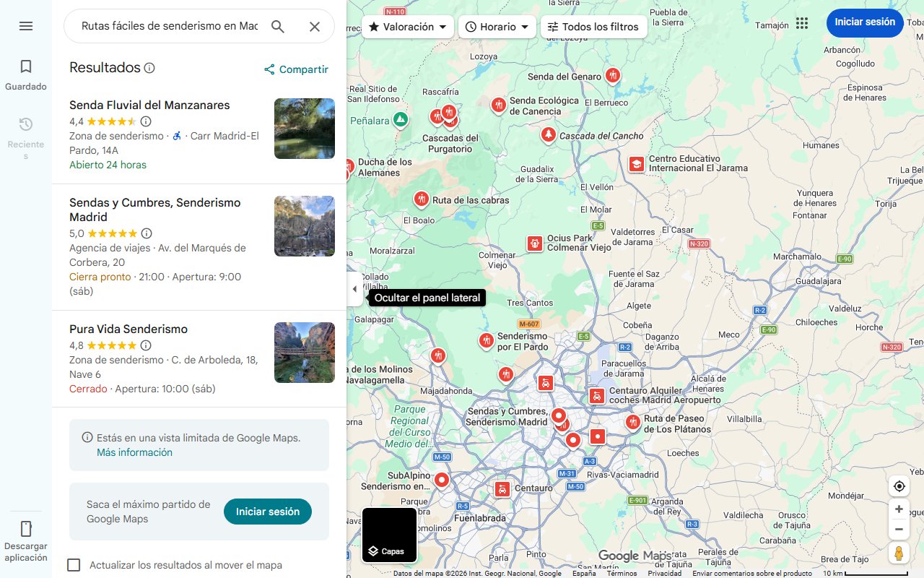This screenshot has width=924, height=578.
Task: Open the Valoración filter dropdown
Action: (408, 26)
